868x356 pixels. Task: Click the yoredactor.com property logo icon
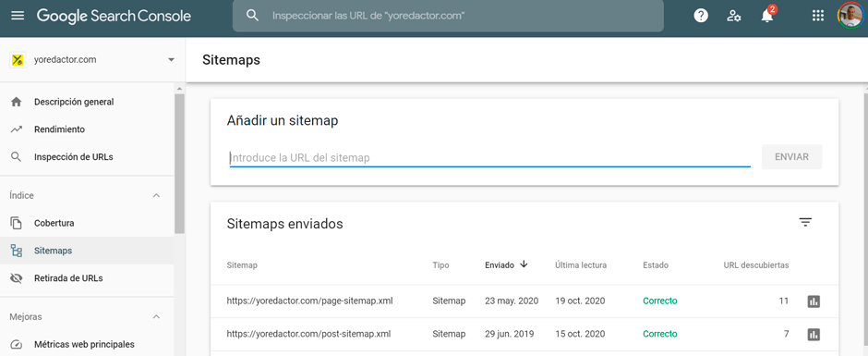18,60
